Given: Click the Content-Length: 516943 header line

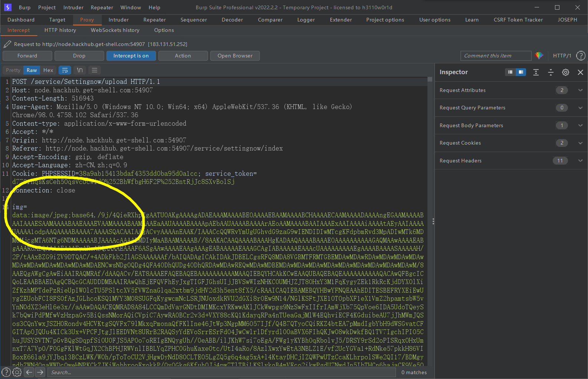Looking at the screenshot, I should coord(53,98).
